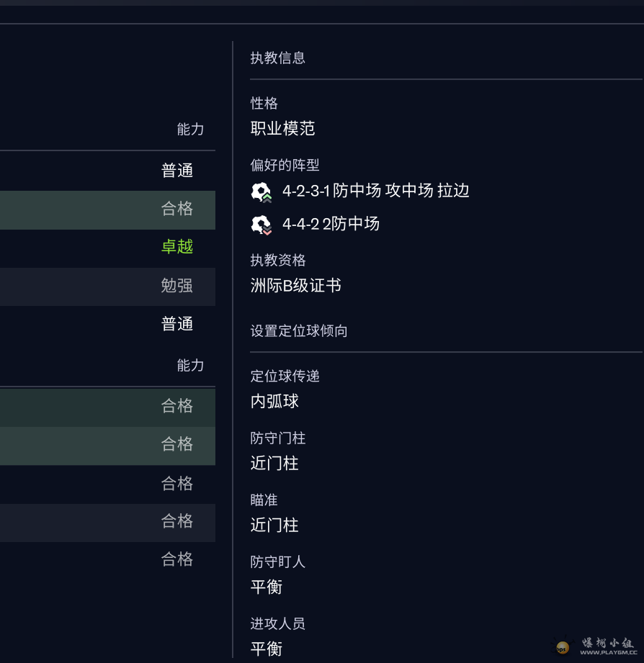Open the 洲际B级证书 coaching qualification
644x663 pixels.
pyautogui.click(x=295, y=286)
